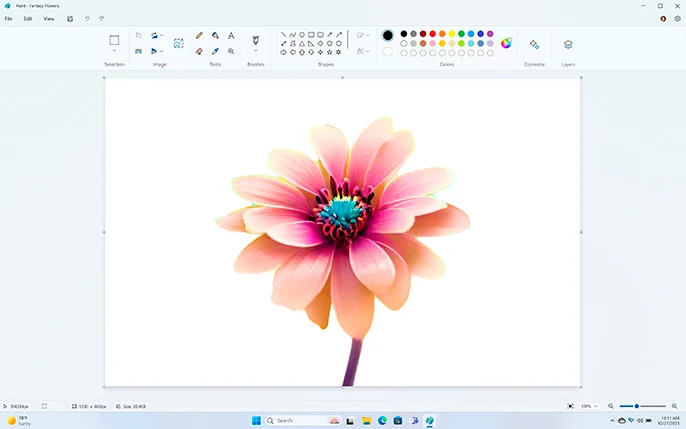Open the Edit colors wheel
686x429 pixels.
pyautogui.click(x=506, y=43)
